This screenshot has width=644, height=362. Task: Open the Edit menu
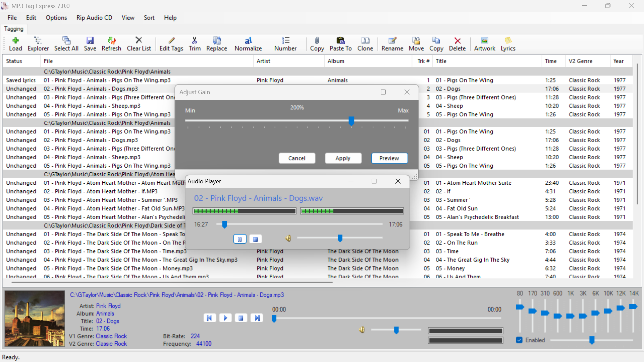(31, 18)
